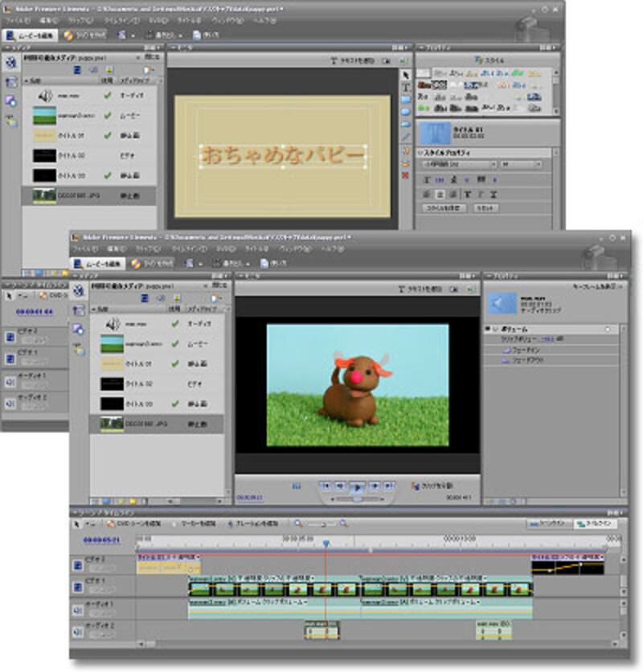Toggle the Video 2 track header icon
The image size is (643, 672).
pos(78,564)
